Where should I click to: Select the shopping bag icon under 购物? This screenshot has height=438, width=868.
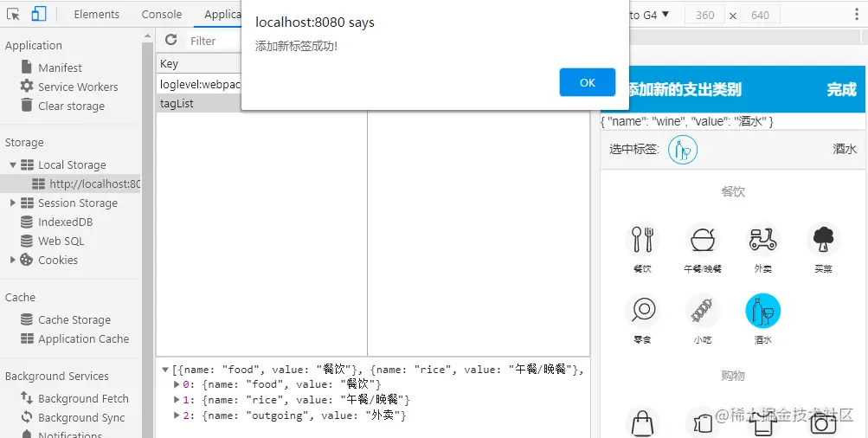tap(642, 423)
